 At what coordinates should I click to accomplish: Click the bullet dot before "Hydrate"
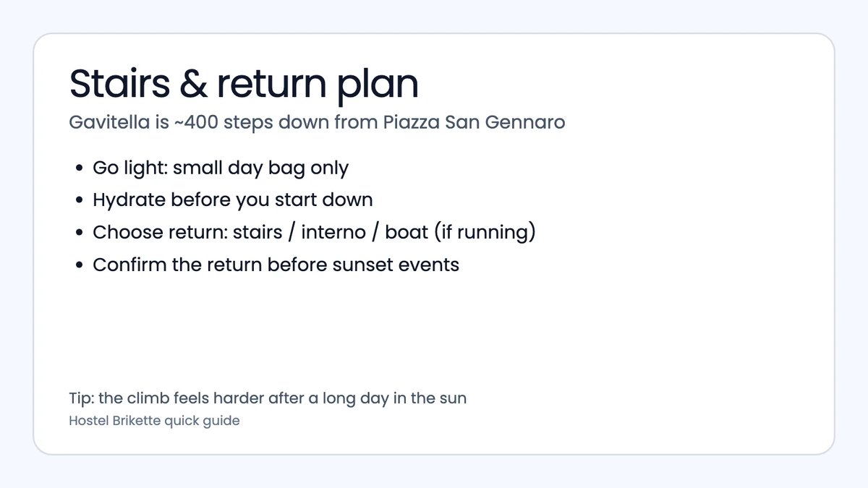pyautogui.click(x=79, y=201)
